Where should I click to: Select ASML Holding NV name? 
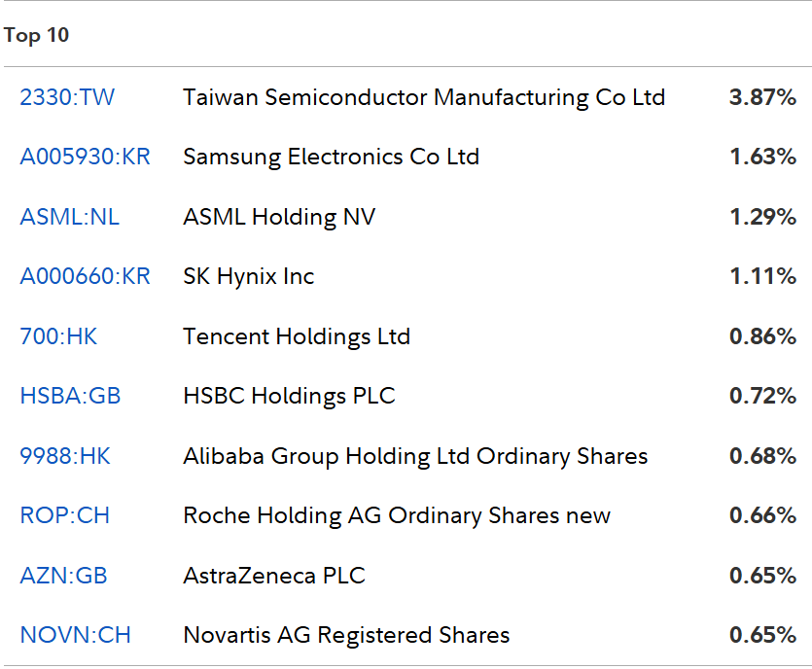point(279,217)
